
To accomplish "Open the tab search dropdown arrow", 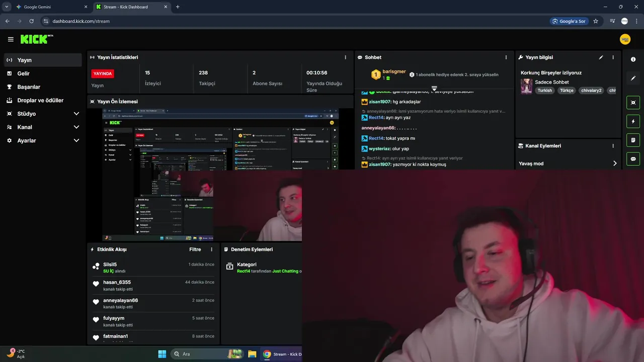I will pyautogui.click(x=7, y=7).
